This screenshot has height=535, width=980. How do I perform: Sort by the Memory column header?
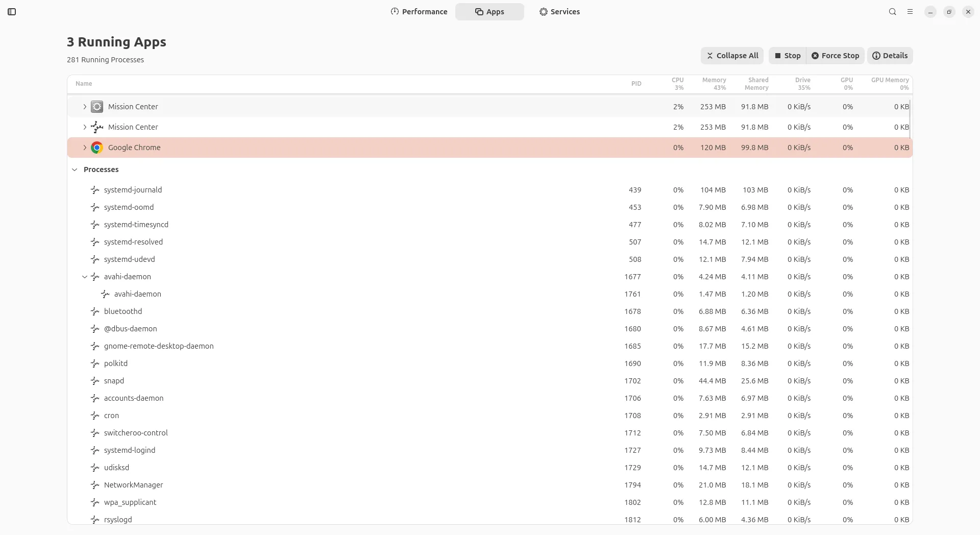714,84
